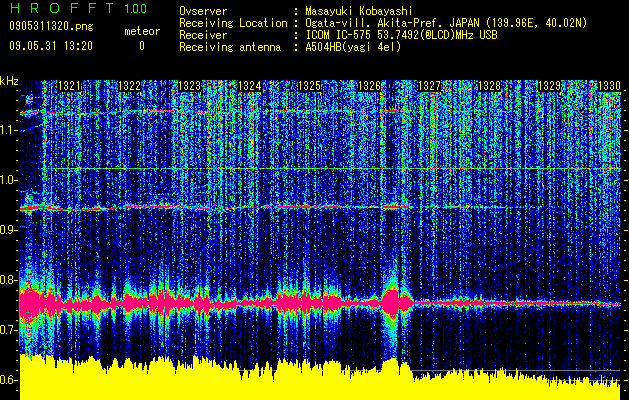Click the 0905311320.png filename text
Image resolution: width=629 pixels, height=400 pixels.
[51, 27]
